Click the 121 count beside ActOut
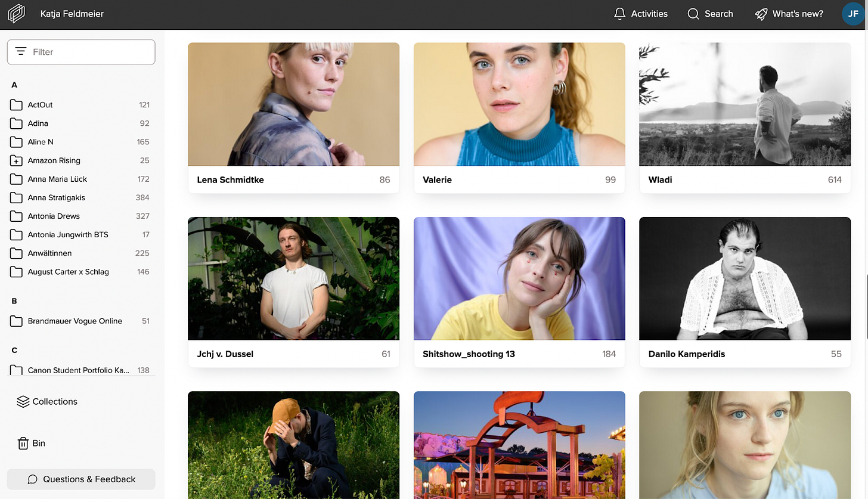Viewport: 868px width, 499px height. pos(144,105)
